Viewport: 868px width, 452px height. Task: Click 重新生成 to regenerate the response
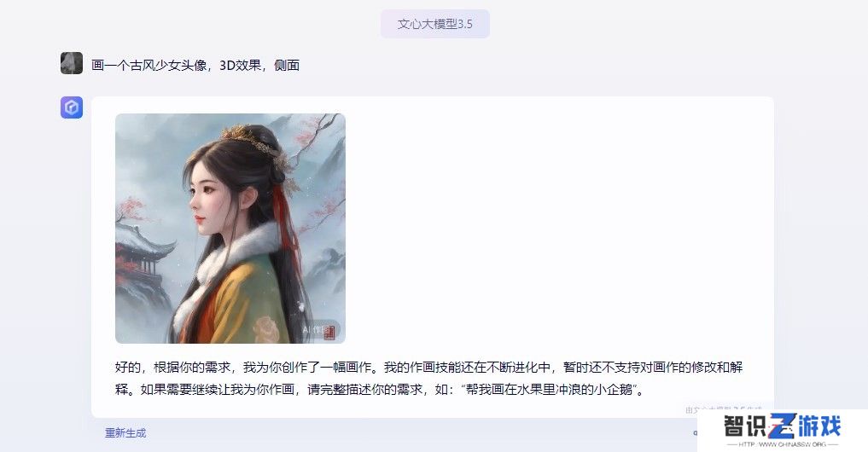[125, 433]
